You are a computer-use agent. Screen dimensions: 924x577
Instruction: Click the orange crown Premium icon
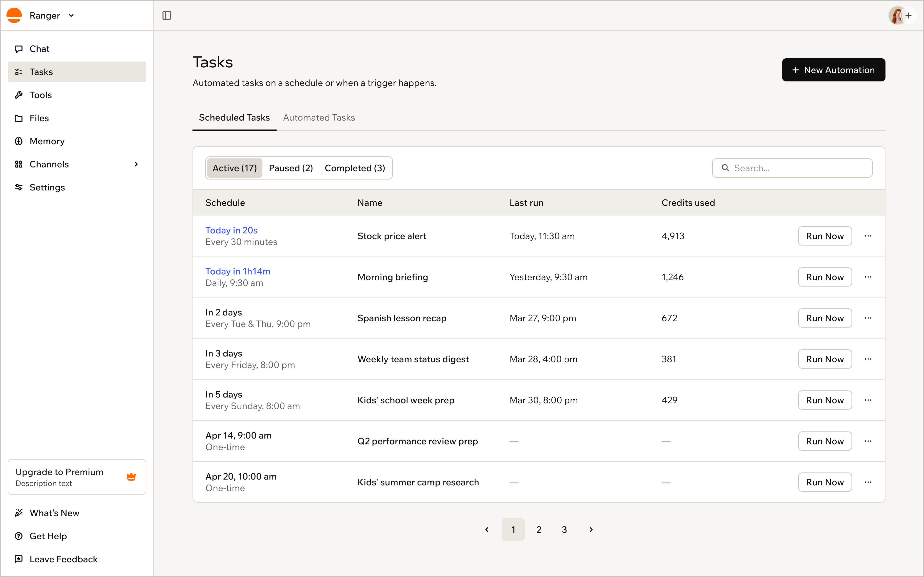point(131,477)
